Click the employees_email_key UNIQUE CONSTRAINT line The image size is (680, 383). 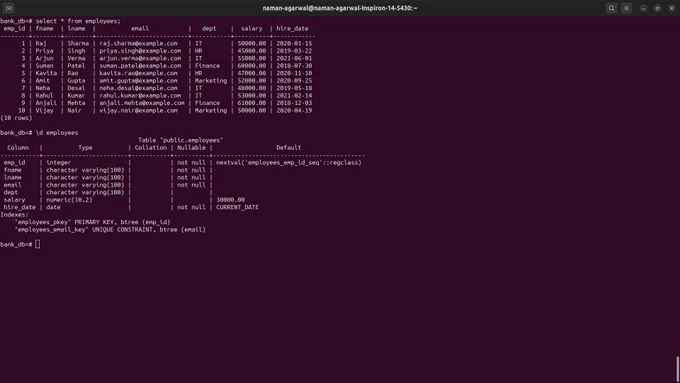(110, 229)
